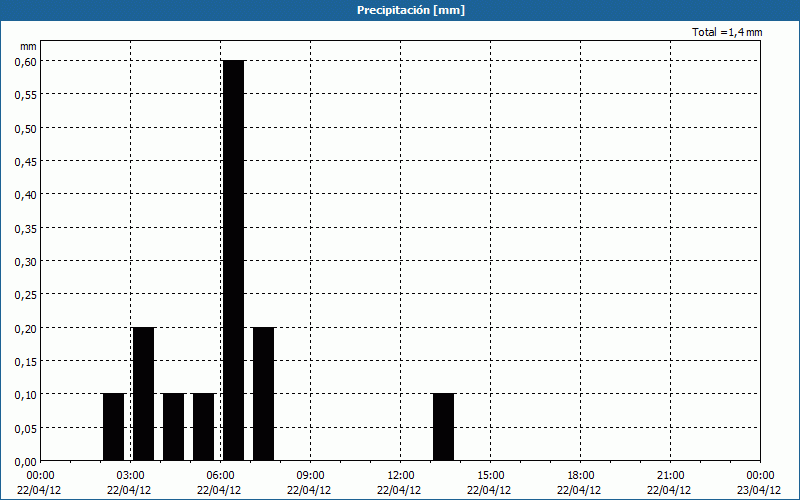This screenshot has height=500, width=800.
Task: Select the 12:00 time axis label
Action: click(x=401, y=476)
